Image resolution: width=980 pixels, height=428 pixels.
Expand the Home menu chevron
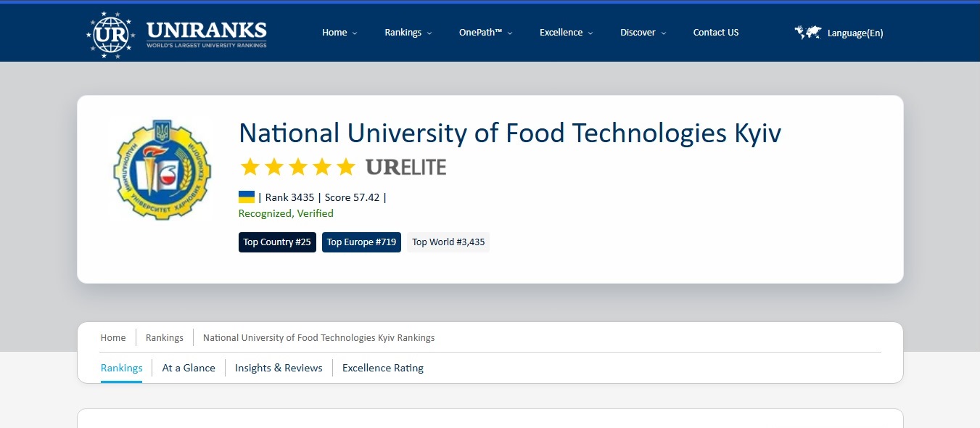(x=355, y=33)
